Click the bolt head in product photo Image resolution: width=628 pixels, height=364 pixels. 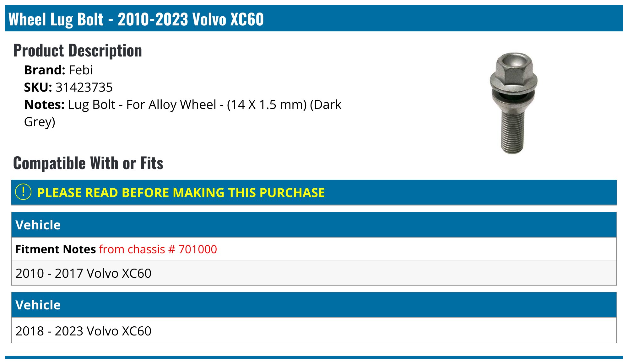pyautogui.click(x=514, y=70)
